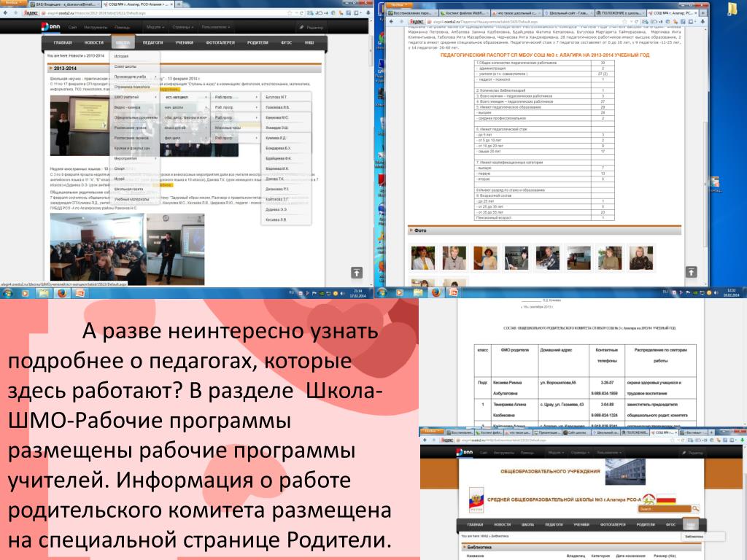
Task: Click the DNN logo in the top-left browser
Action: (50, 27)
